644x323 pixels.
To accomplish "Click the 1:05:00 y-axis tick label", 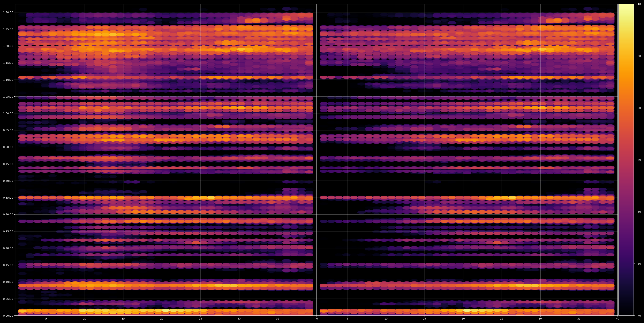I will point(8,96).
